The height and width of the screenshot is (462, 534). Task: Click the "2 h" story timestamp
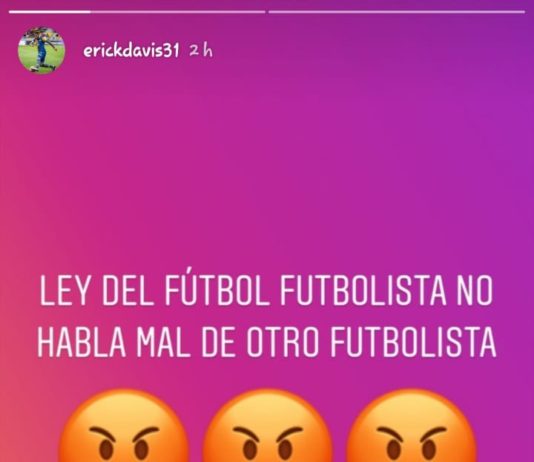click(x=201, y=51)
